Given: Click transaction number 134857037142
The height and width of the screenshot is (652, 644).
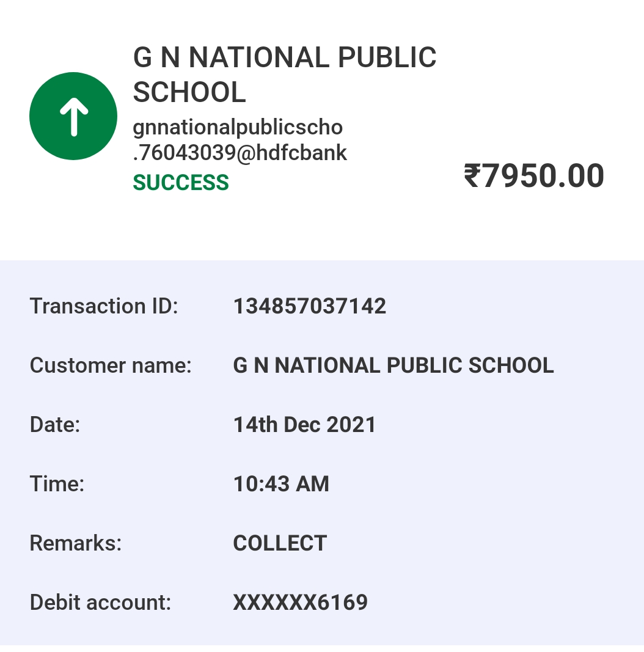Looking at the screenshot, I should (310, 306).
